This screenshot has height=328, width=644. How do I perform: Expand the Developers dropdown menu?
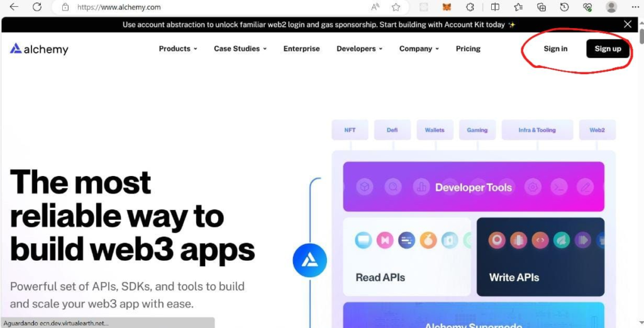(x=359, y=48)
